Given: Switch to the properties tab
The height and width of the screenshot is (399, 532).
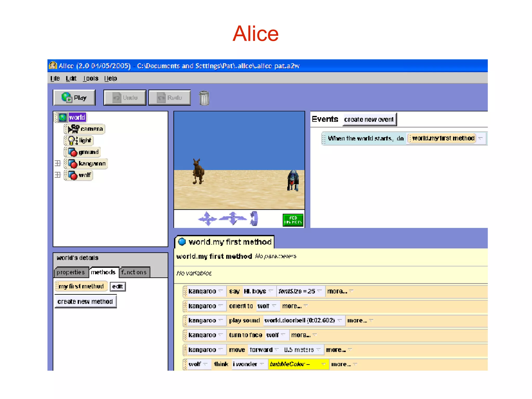Looking at the screenshot, I should 71,272.
